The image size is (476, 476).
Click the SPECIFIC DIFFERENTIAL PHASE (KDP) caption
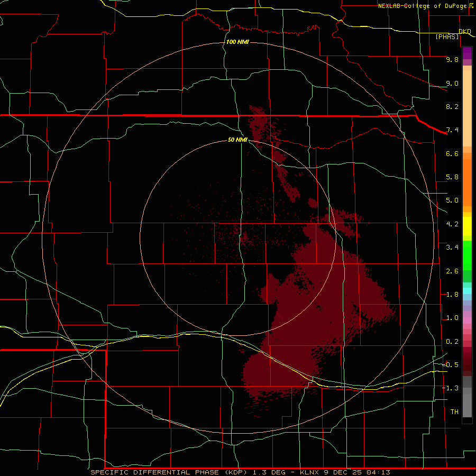click(169, 472)
